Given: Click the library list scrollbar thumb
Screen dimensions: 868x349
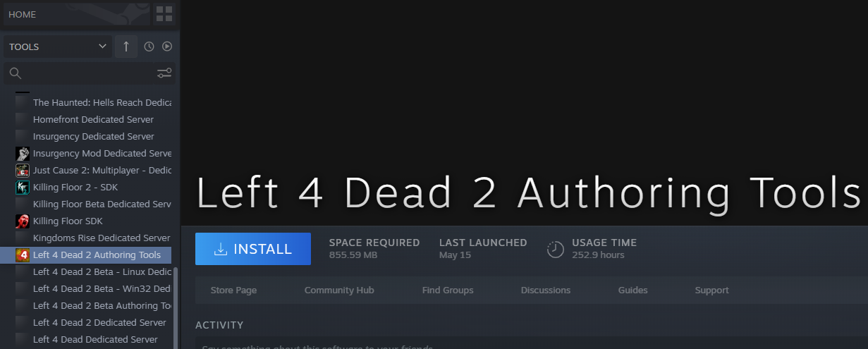Looking at the screenshot, I should [176, 307].
